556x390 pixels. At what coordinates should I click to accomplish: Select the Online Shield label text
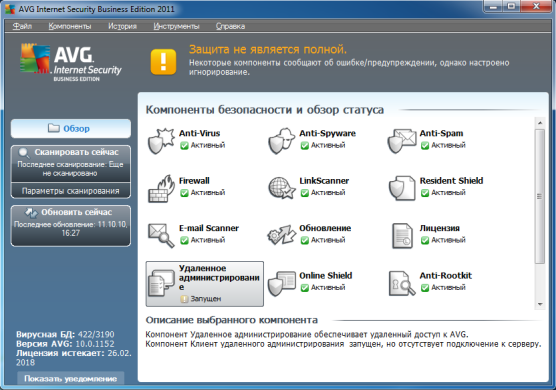click(326, 275)
